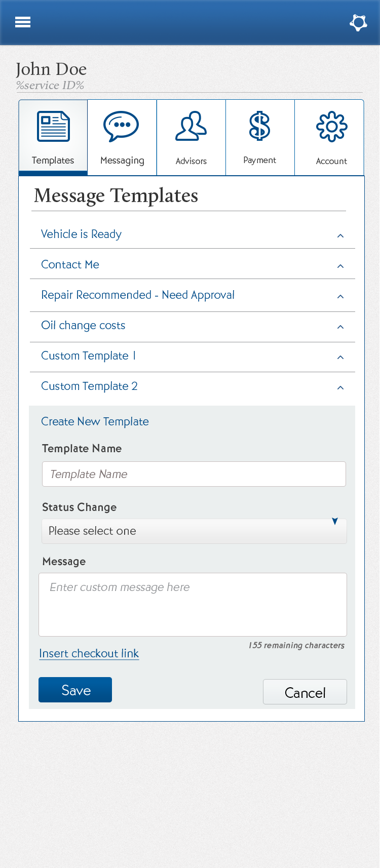Focus the Template Name input field
Screen dimensions: 380x868
(194, 474)
